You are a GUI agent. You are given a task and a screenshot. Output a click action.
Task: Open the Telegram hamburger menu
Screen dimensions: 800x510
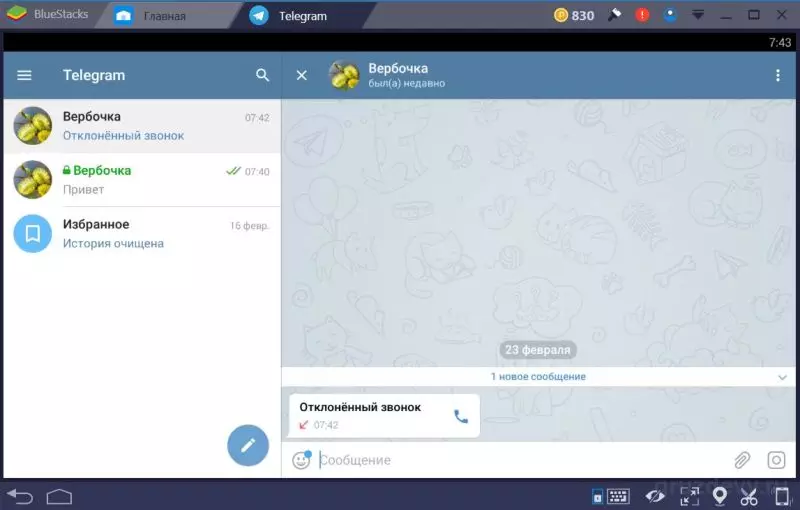[24, 75]
